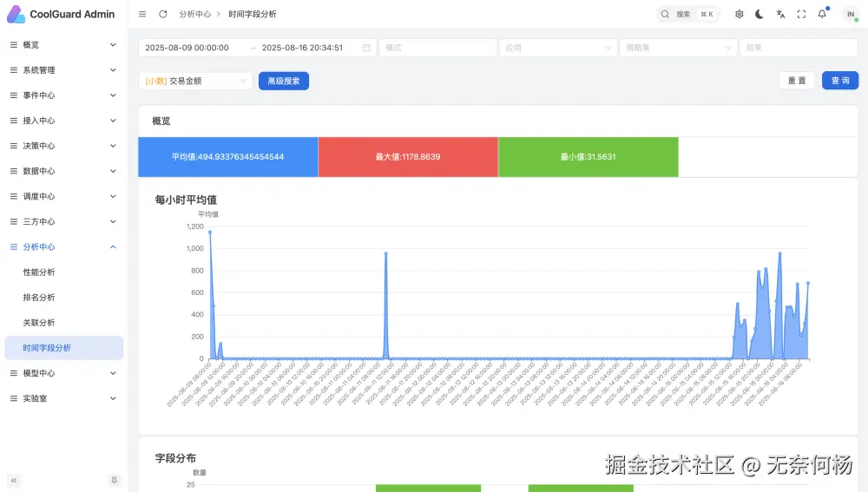Viewport: 868px width, 492px height.
Task: Click the refresh page icon
Action: [x=163, y=15]
